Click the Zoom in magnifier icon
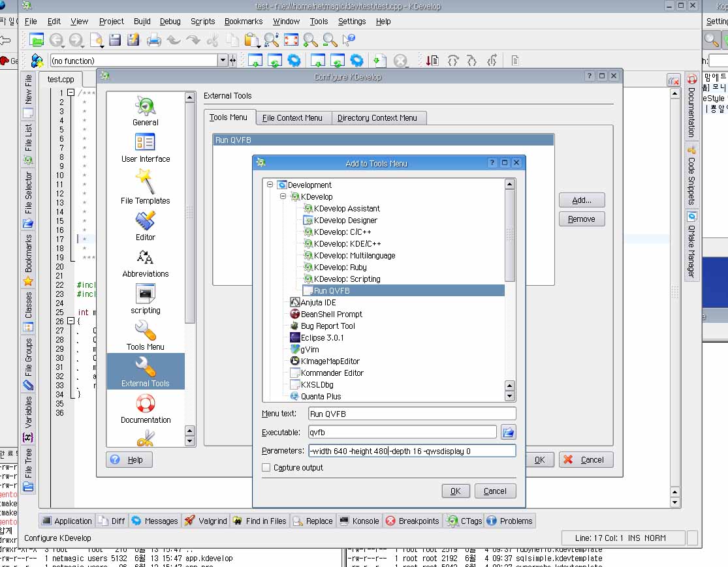Screen dimensions: 728x567 click(x=310, y=40)
